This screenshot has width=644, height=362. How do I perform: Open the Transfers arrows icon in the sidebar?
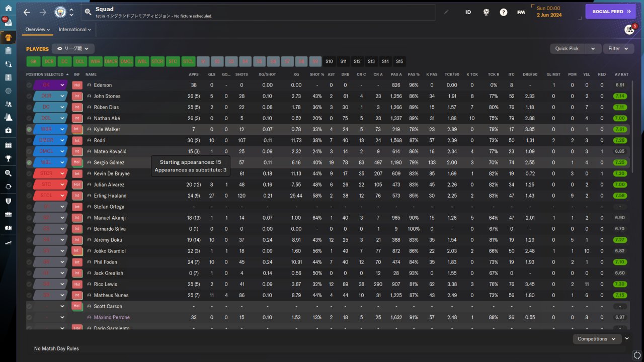click(x=8, y=64)
